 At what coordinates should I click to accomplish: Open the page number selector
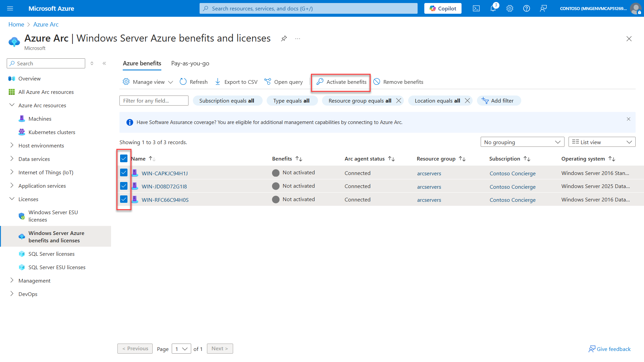coord(181,349)
